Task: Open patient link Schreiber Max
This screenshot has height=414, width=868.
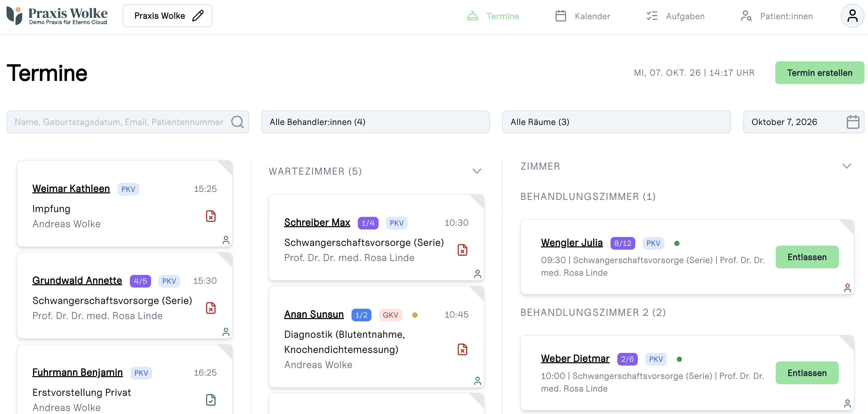Action: [x=317, y=222]
